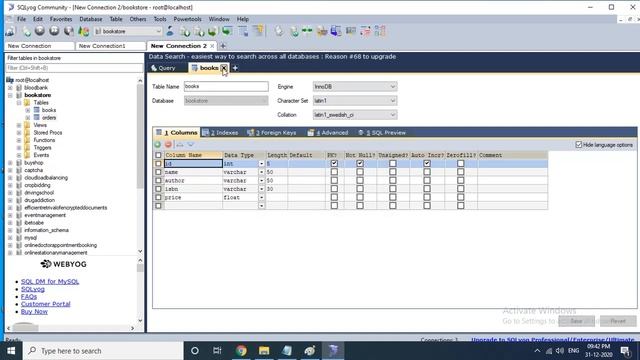
Task: Open the Powertools menu
Action: (187, 19)
